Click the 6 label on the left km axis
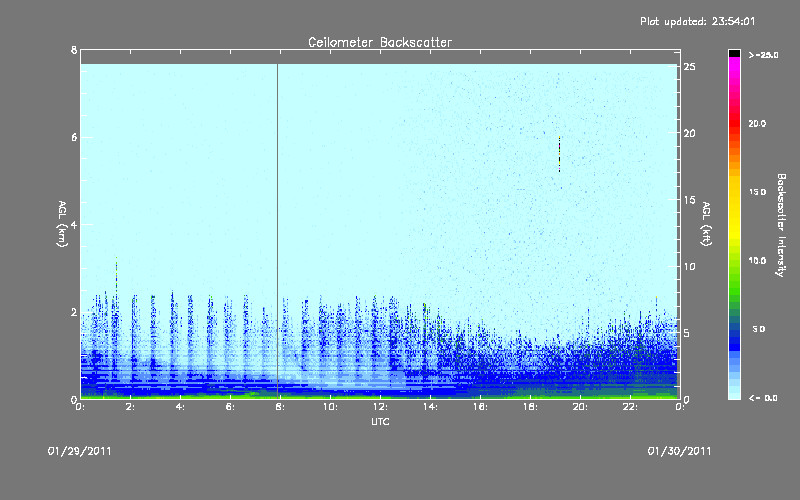 click(x=74, y=137)
